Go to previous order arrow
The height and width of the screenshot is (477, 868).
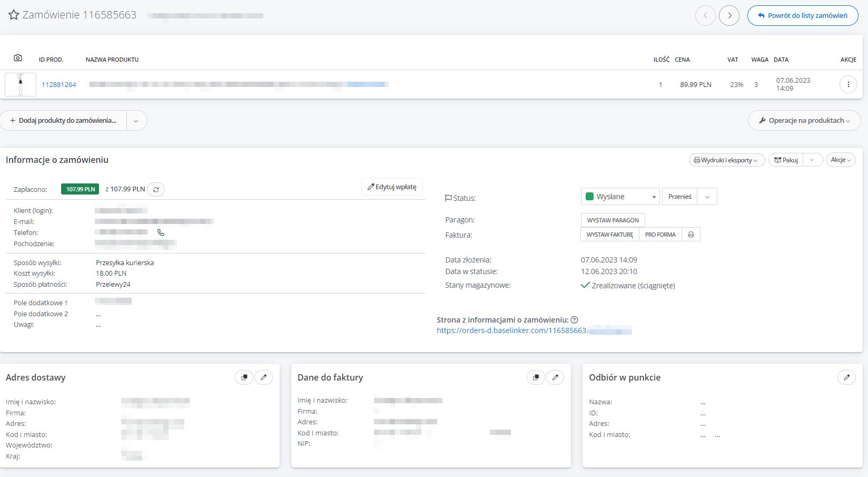tap(705, 15)
